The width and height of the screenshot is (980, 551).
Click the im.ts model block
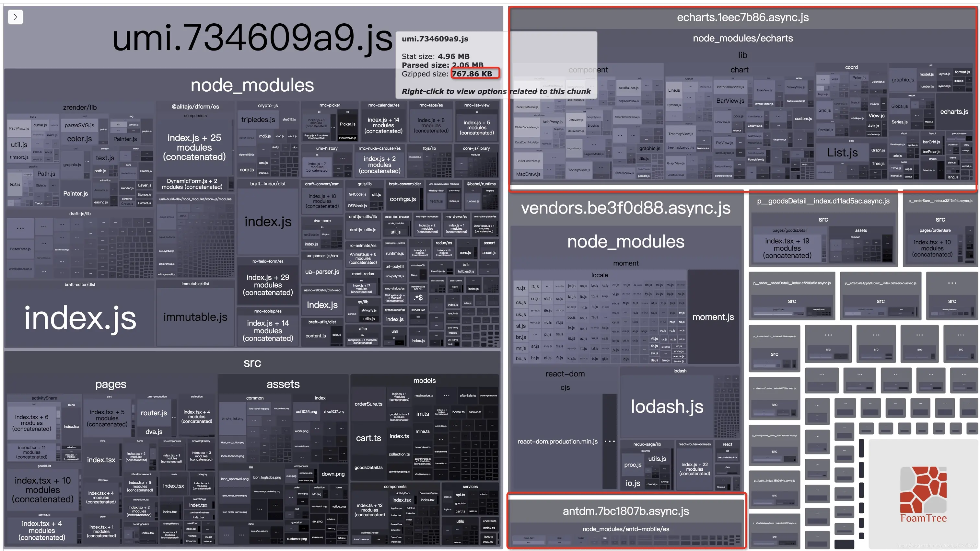tap(422, 414)
